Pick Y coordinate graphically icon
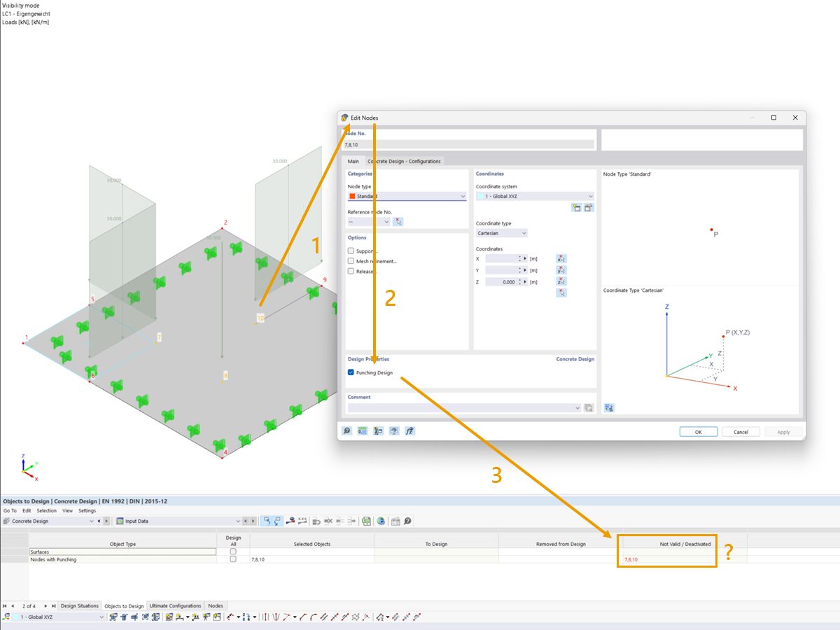The width and height of the screenshot is (840, 630). (561, 270)
